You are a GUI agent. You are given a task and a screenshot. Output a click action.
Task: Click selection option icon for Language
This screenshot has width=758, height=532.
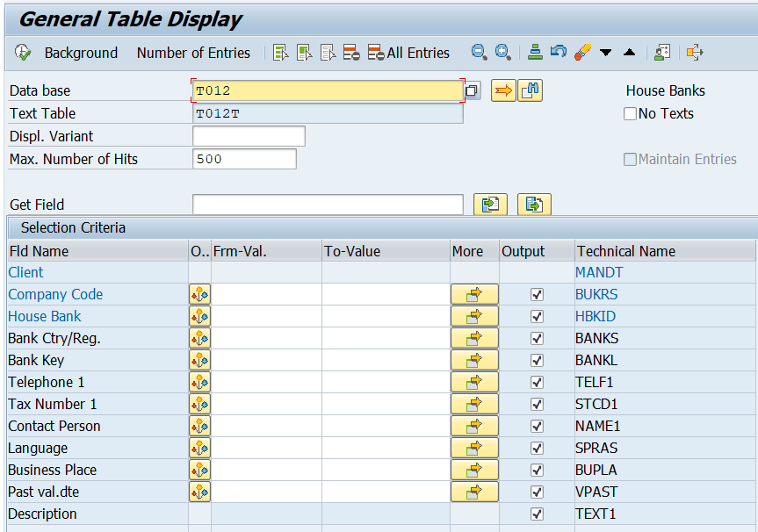tap(199, 449)
